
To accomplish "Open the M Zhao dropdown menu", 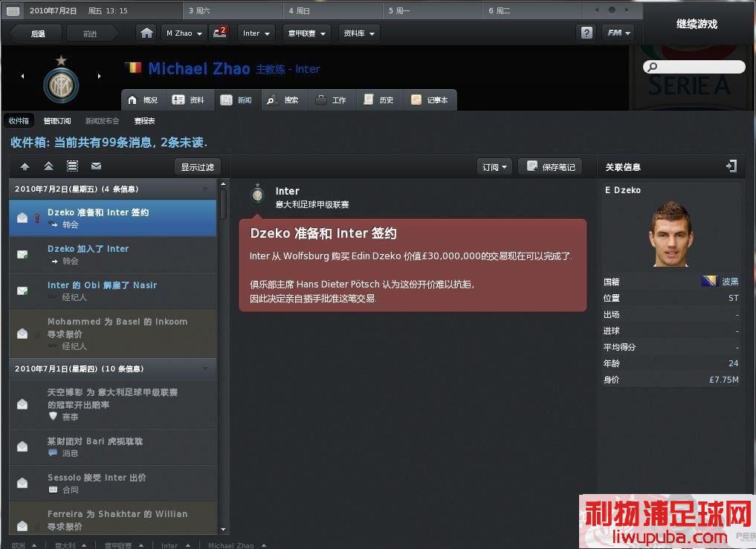I will pos(184,33).
